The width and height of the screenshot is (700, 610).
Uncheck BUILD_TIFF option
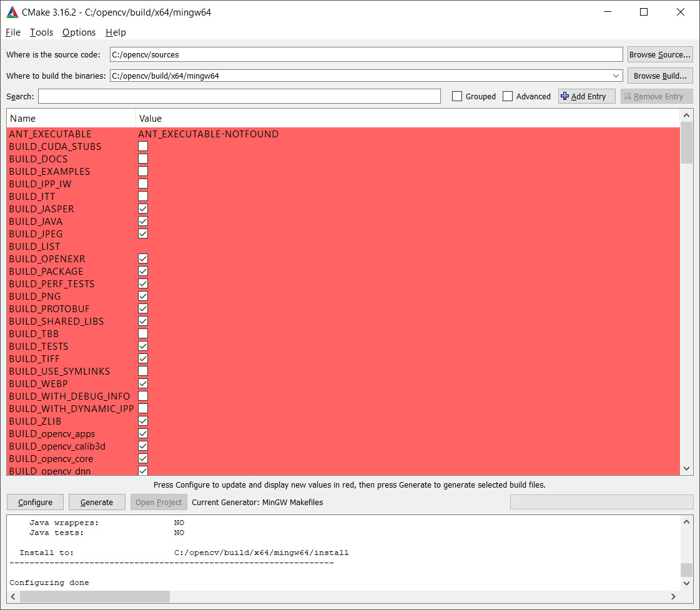143,359
